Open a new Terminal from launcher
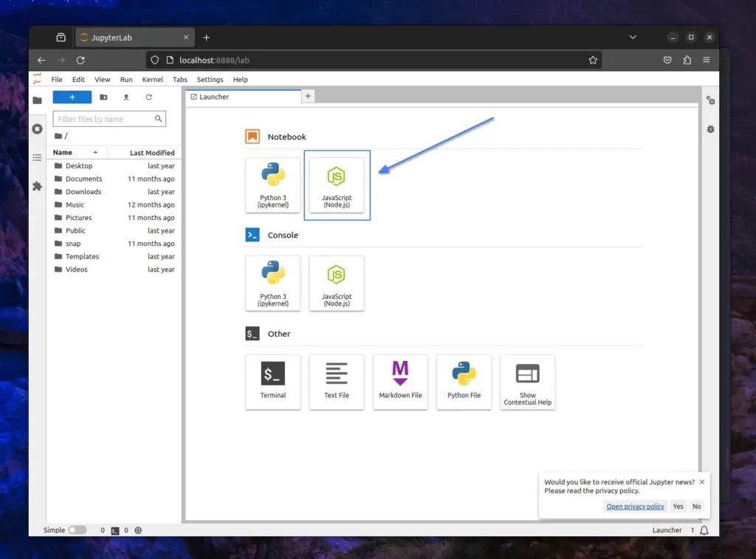Image resolution: width=756 pixels, height=559 pixels. pos(273,382)
